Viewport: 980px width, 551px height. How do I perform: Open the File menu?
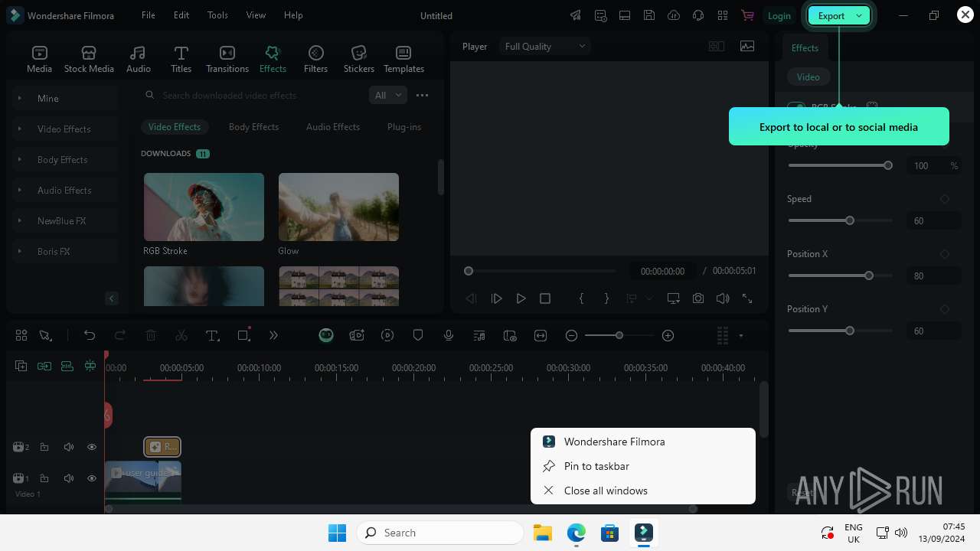pyautogui.click(x=149, y=15)
